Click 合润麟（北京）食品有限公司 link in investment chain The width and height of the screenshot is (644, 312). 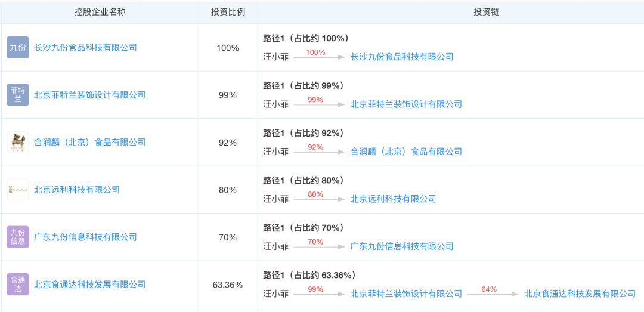pos(406,152)
